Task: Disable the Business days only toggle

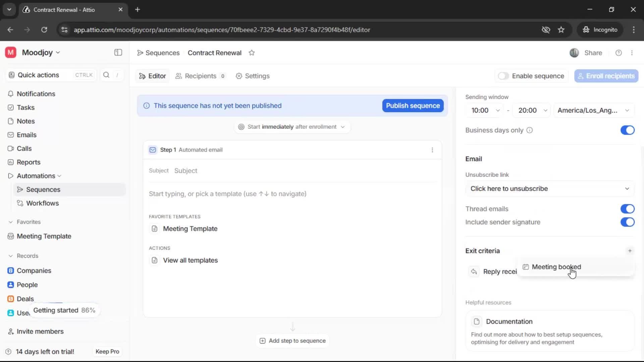Action: tap(627, 130)
